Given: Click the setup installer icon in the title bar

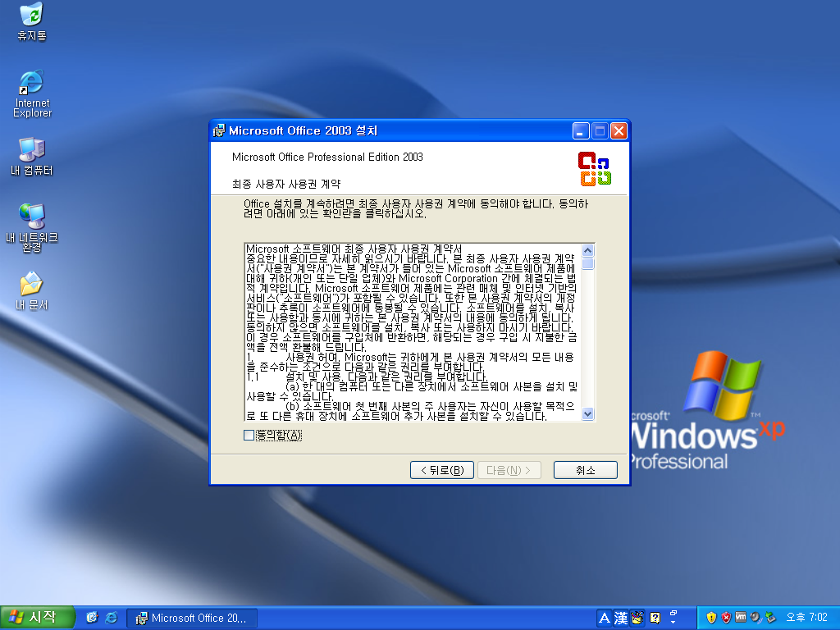Looking at the screenshot, I should click(219, 130).
